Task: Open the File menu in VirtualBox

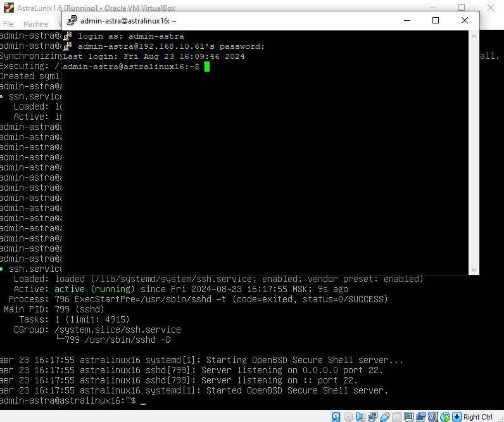Action: (8, 24)
